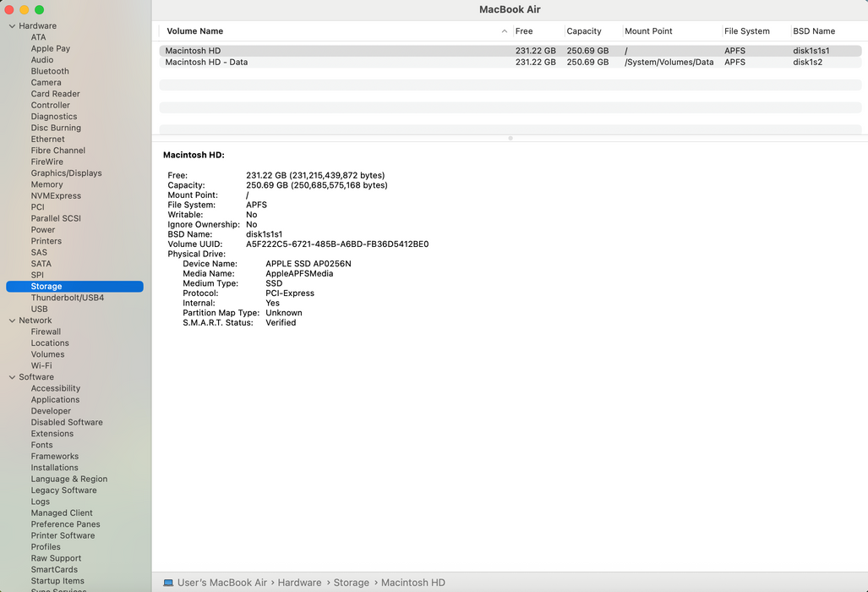Select PCI in the sidebar

[x=38, y=207]
